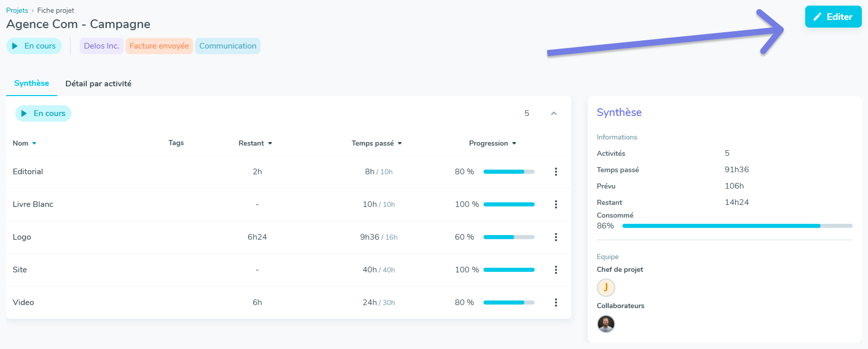Click the Collaborateurs photo avatar
Viewport: 868px width, 349px height.
coord(606,324)
